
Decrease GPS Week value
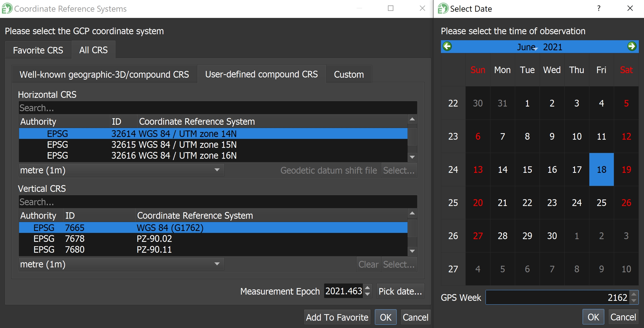[x=634, y=301]
